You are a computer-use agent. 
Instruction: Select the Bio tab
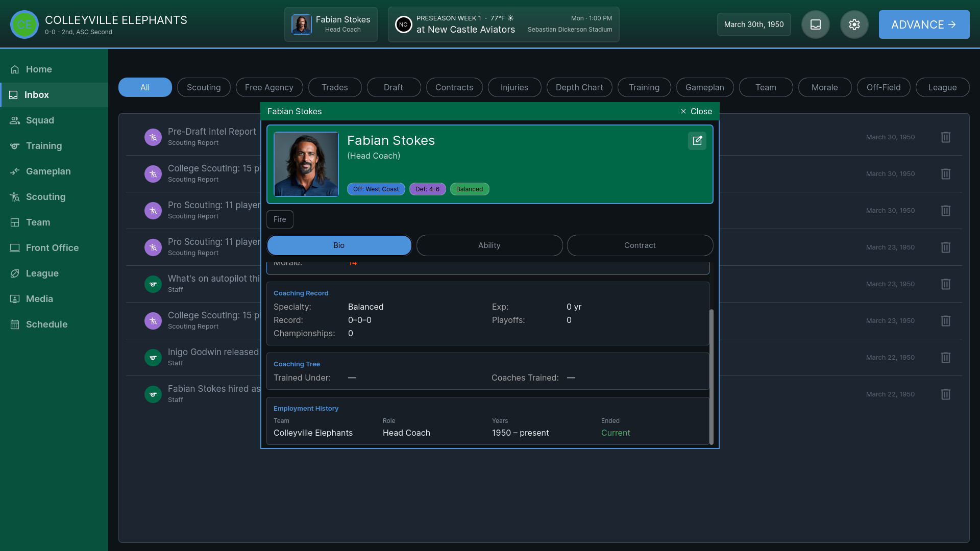339,245
